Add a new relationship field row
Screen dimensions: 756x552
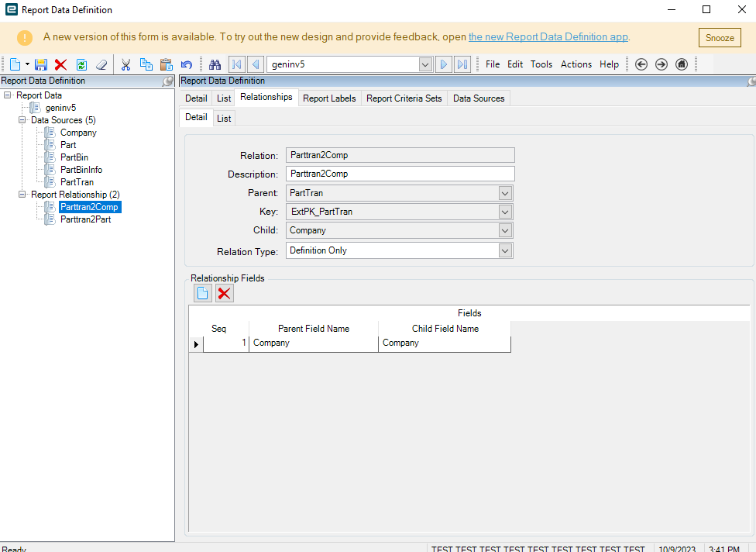[x=203, y=293]
